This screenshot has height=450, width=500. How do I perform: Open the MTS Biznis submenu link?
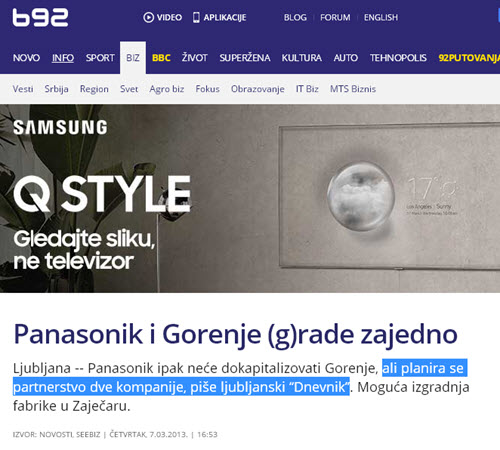point(353,89)
